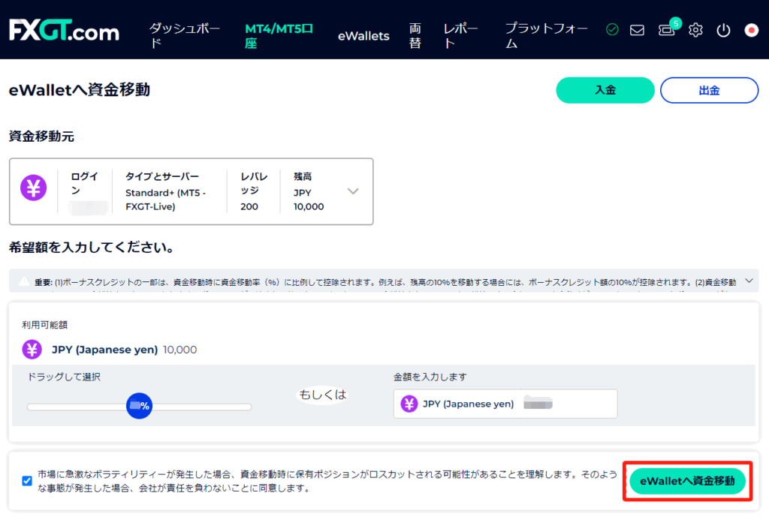This screenshot has height=532, width=769.
Task: Click the 出金 withdrawal button
Action: (x=709, y=90)
